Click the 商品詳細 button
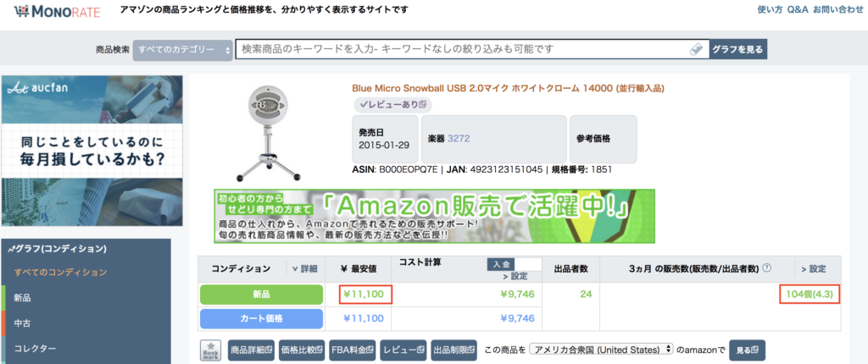868x364 pixels. 252,350
